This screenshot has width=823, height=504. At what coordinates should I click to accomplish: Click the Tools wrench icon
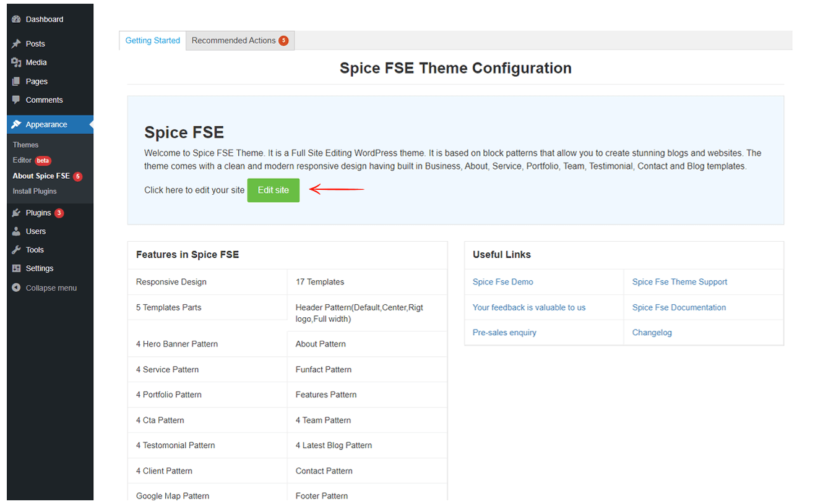click(16, 250)
